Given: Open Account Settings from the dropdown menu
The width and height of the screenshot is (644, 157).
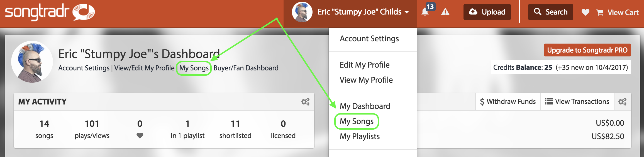Looking at the screenshot, I should (369, 39).
